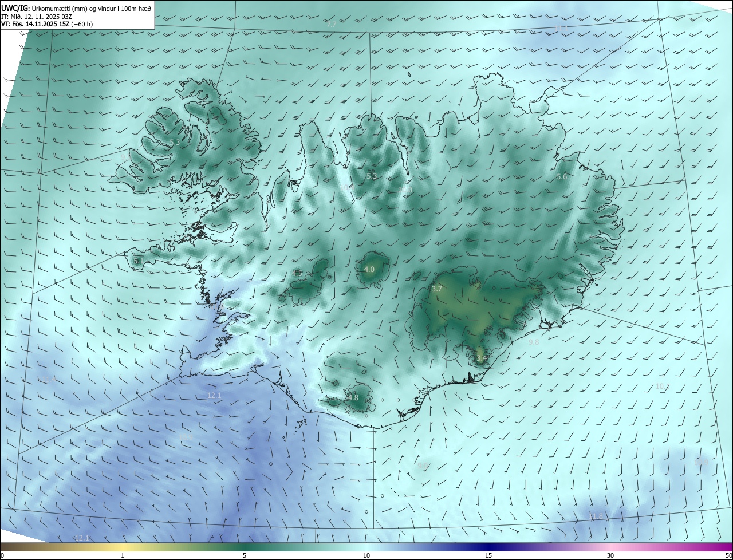
Task: Click the 10.1 value in the southeast sea
Action: pyautogui.click(x=663, y=387)
